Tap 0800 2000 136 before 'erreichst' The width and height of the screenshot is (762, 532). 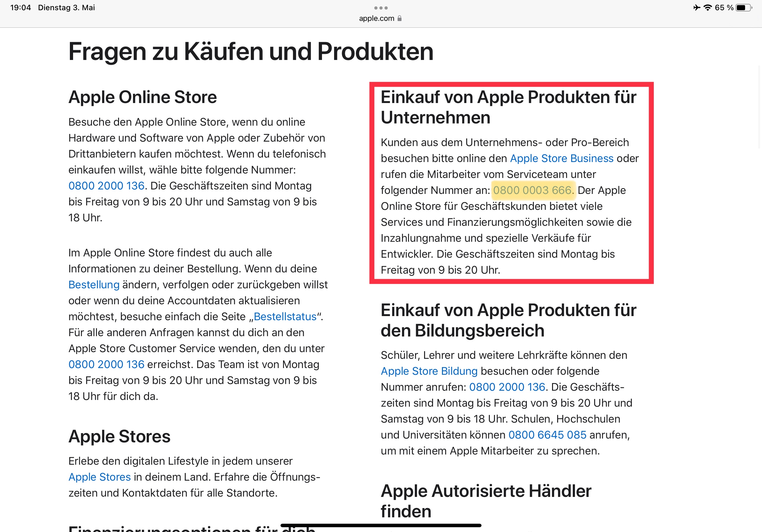(x=106, y=364)
